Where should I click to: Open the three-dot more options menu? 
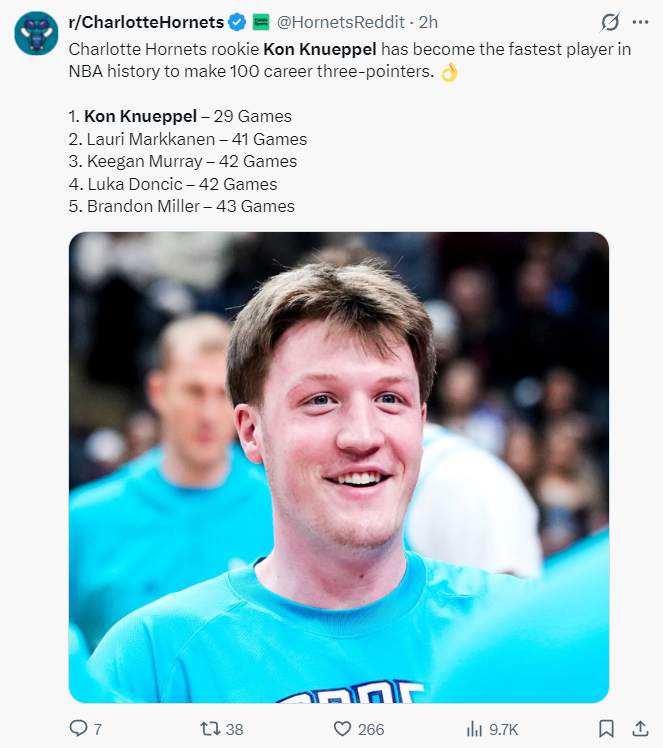click(640, 22)
